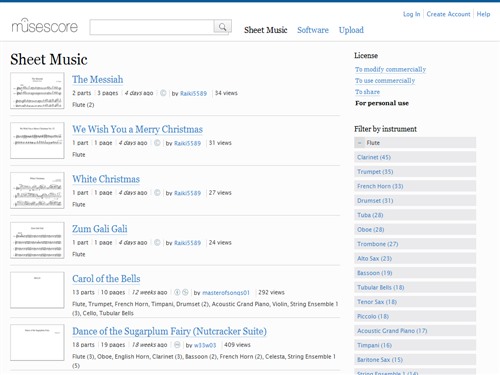500x375 pixels.
Task: Go to the Upload page
Action: [351, 30]
